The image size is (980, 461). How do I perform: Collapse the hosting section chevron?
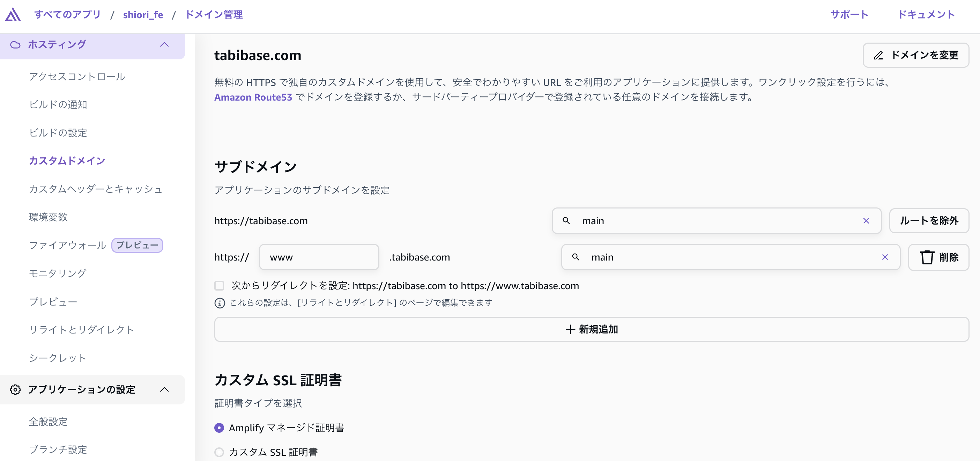coord(164,45)
